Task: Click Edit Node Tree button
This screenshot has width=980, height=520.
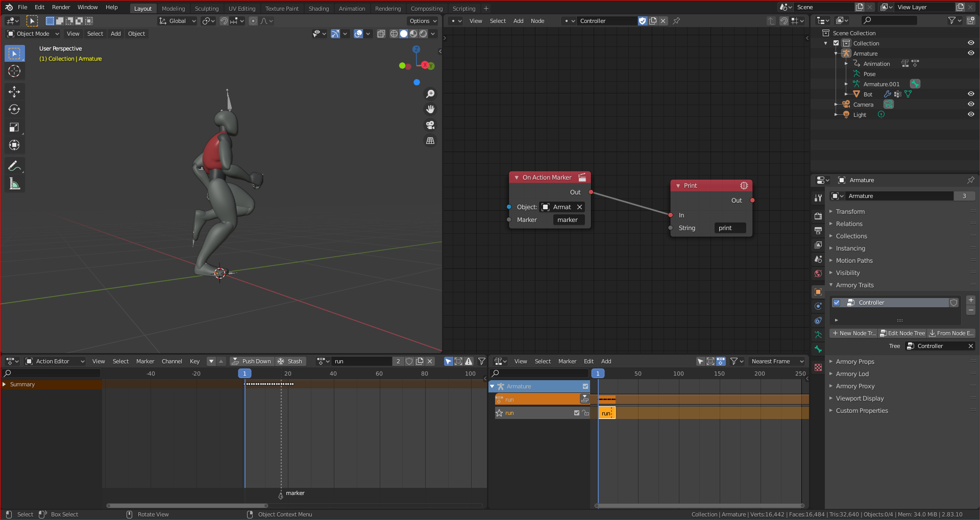Action: click(902, 333)
